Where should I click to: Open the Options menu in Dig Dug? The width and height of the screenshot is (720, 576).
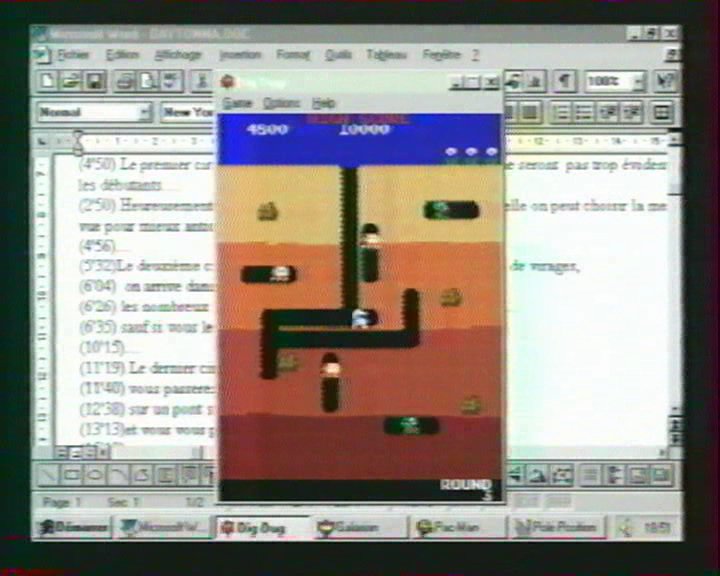(x=282, y=103)
